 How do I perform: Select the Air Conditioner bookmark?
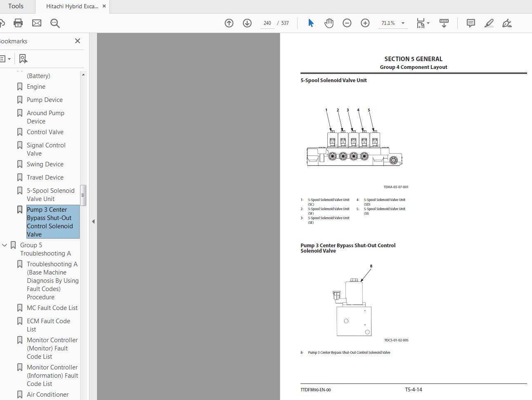pyautogui.click(x=47, y=395)
